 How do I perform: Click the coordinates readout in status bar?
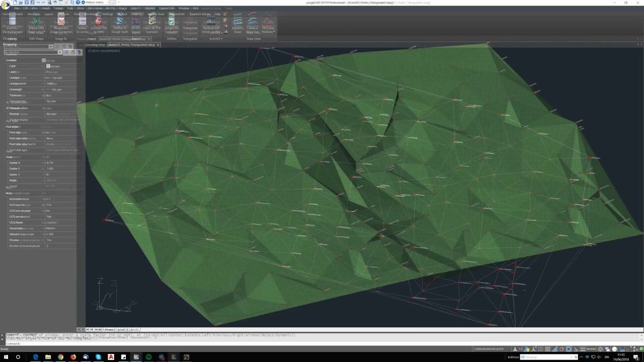pyautogui.click(x=489, y=349)
